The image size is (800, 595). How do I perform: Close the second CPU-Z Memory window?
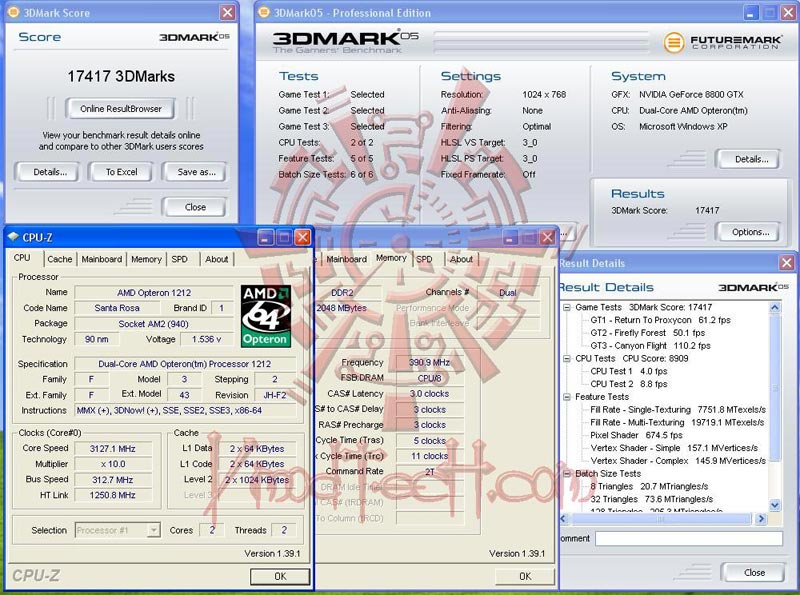[547, 237]
